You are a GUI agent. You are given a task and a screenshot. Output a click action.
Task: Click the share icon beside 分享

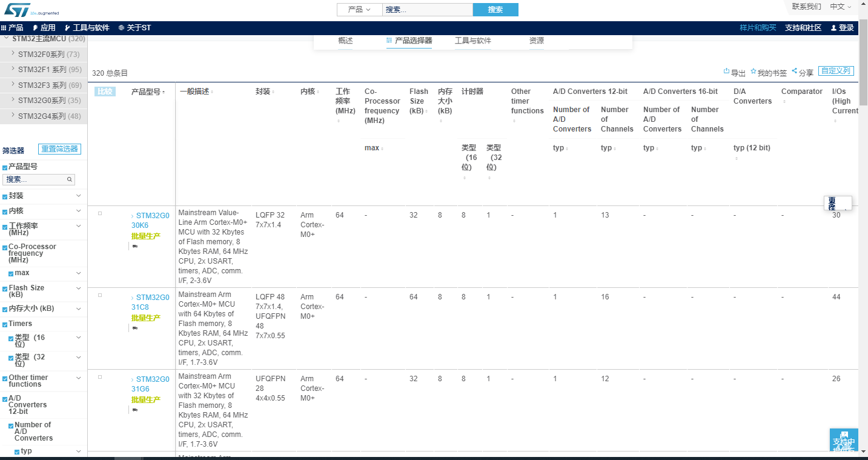tap(795, 72)
